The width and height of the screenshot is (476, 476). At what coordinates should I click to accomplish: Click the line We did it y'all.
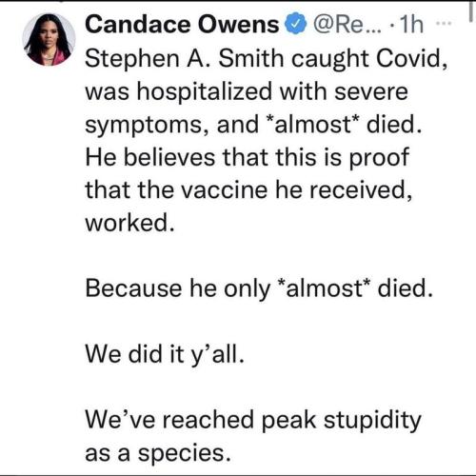pyautogui.click(x=165, y=354)
